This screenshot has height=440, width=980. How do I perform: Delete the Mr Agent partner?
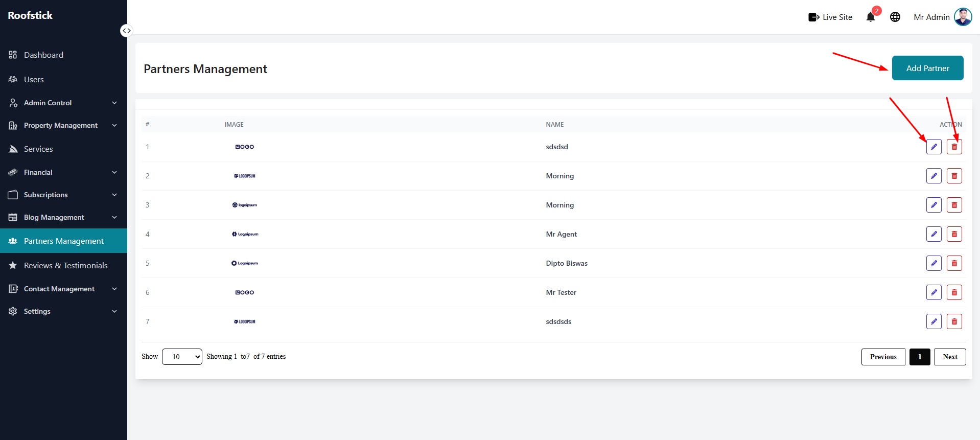coord(954,234)
